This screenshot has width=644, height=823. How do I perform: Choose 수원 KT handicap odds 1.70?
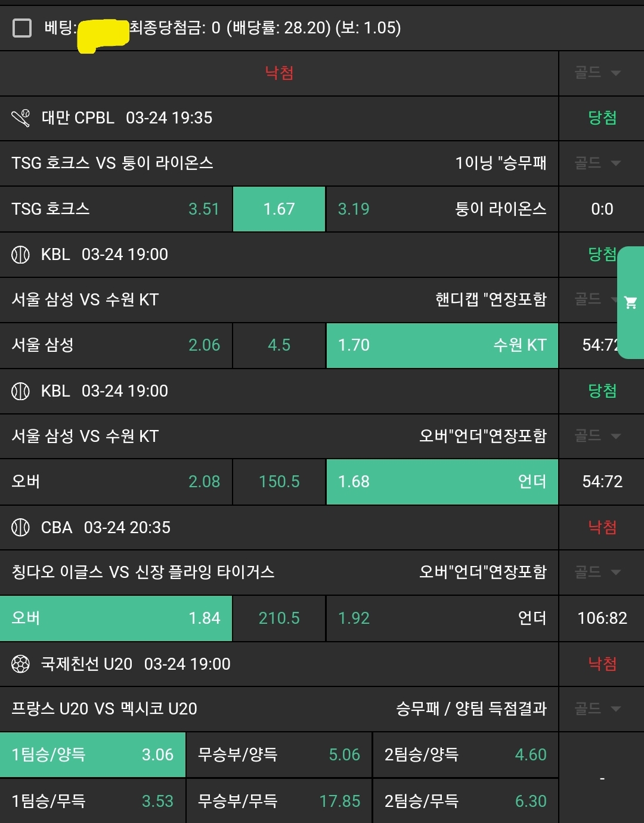click(x=442, y=345)
